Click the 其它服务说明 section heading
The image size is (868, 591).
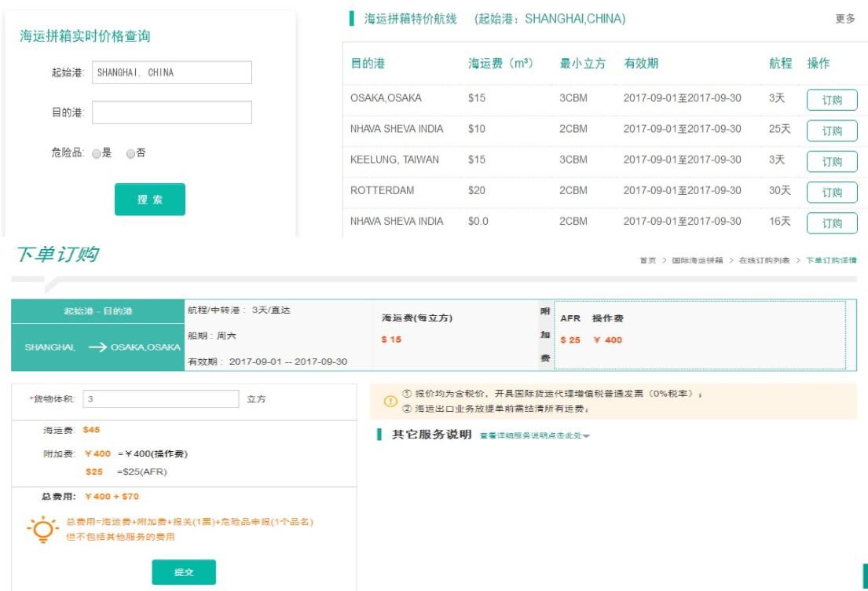[x=432, y=435]
